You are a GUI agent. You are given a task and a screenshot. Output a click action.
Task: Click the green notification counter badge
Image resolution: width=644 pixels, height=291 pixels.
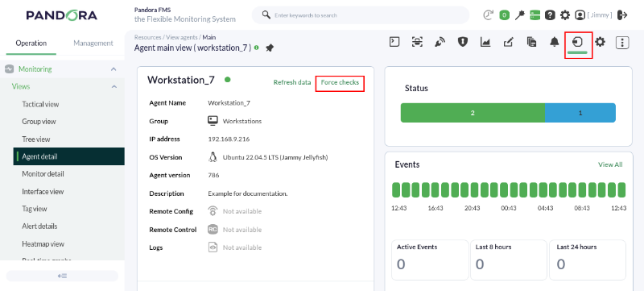tap(505, 15)
